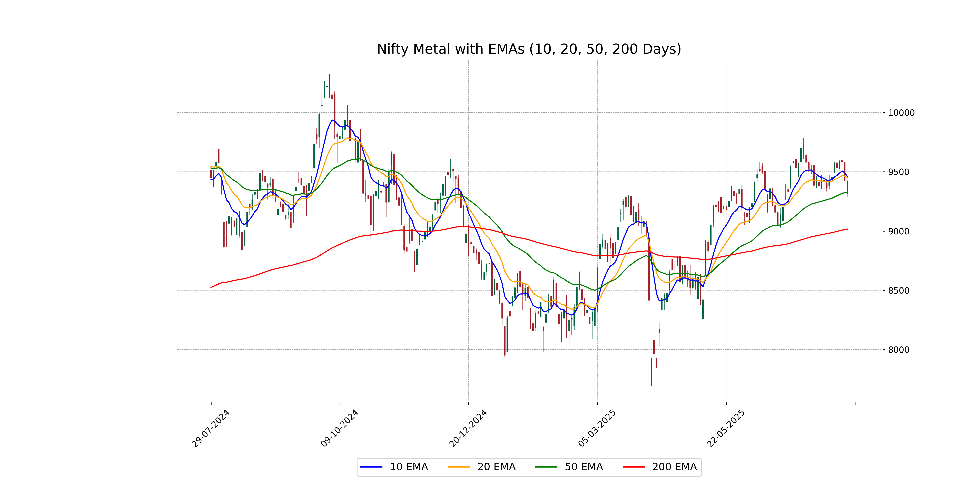Image resolution: width=980 pixels, height=490 pixels.
Task: Click the 9000 y-axis price label
Action: point(899,231)
